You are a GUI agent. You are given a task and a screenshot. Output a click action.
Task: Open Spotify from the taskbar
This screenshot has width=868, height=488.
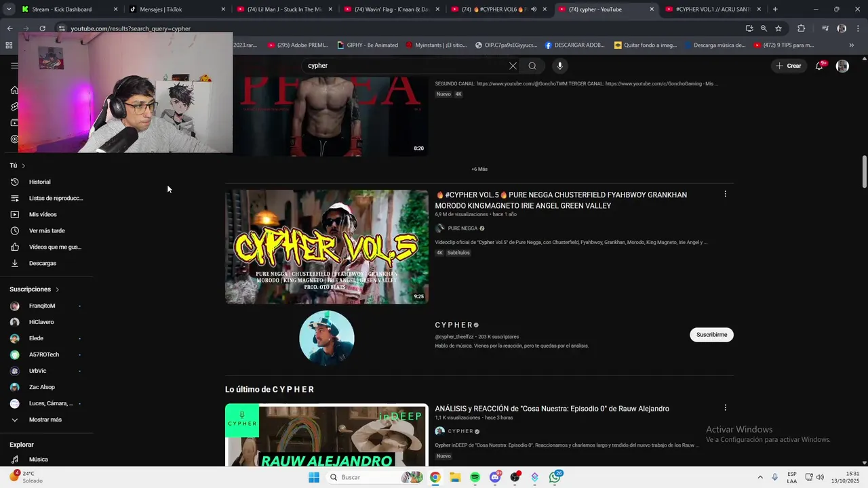pos(475,477)
